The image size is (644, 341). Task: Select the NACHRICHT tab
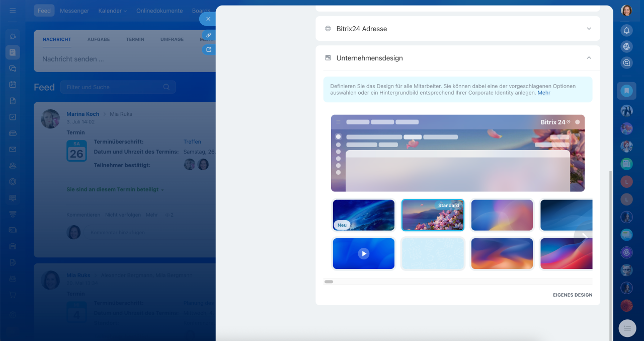pyautogui.click(x=57, y=39)
